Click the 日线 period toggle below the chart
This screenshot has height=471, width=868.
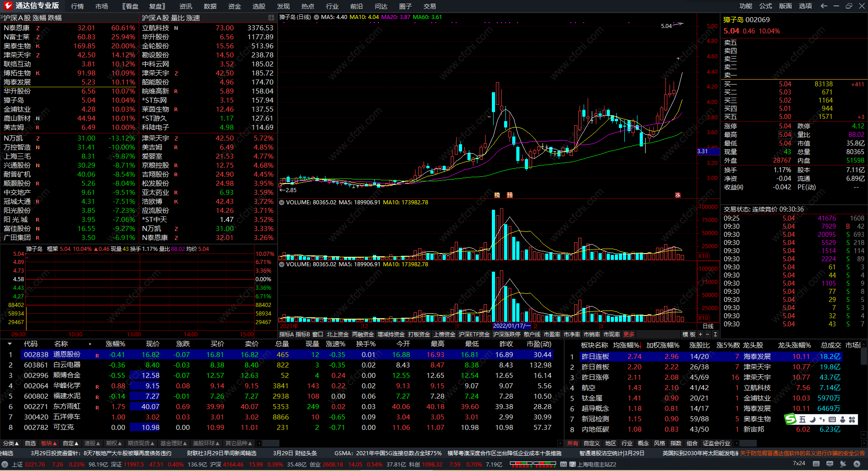708,326
